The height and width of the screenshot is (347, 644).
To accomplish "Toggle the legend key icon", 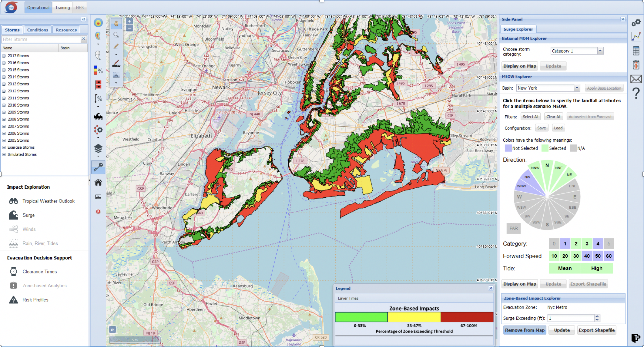I will [x=98, y=167].
